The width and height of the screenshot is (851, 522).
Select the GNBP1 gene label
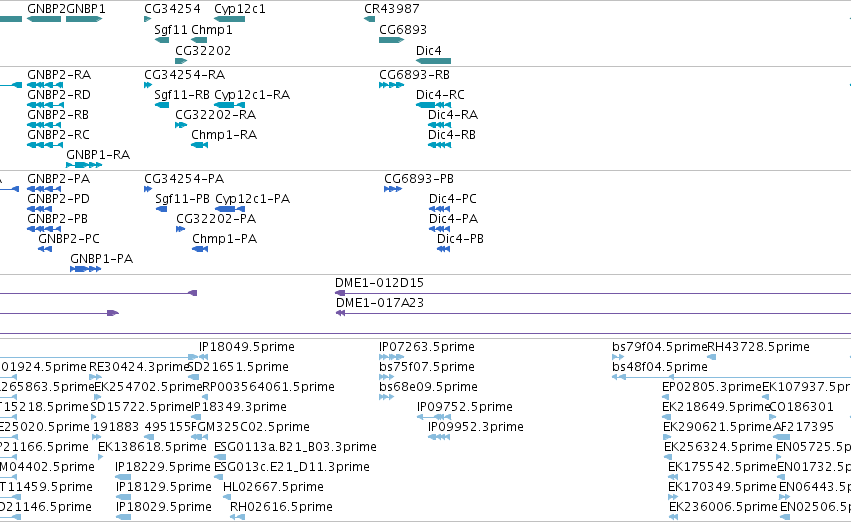click(x=86, y=9)
